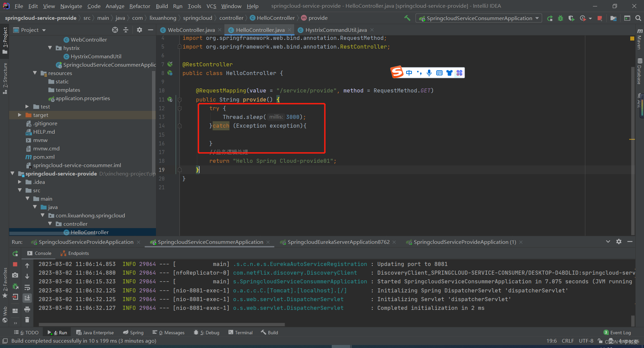Click the down arrow in console toolbar
The height and width of the screenshot is (348, 644).
coord(27,276)
